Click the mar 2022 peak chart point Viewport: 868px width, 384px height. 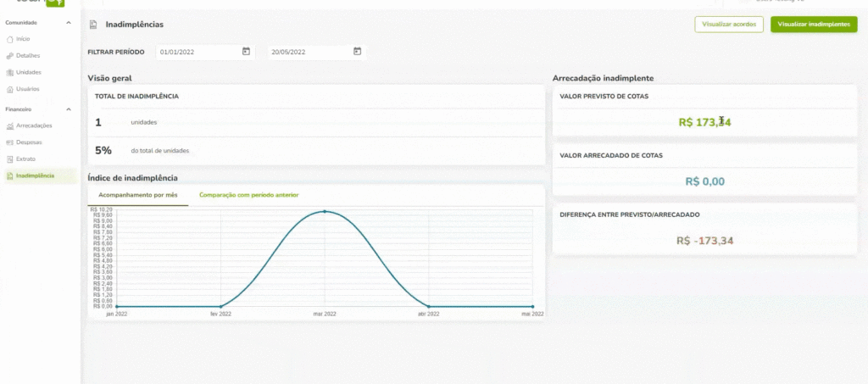(x=325, y=211)
